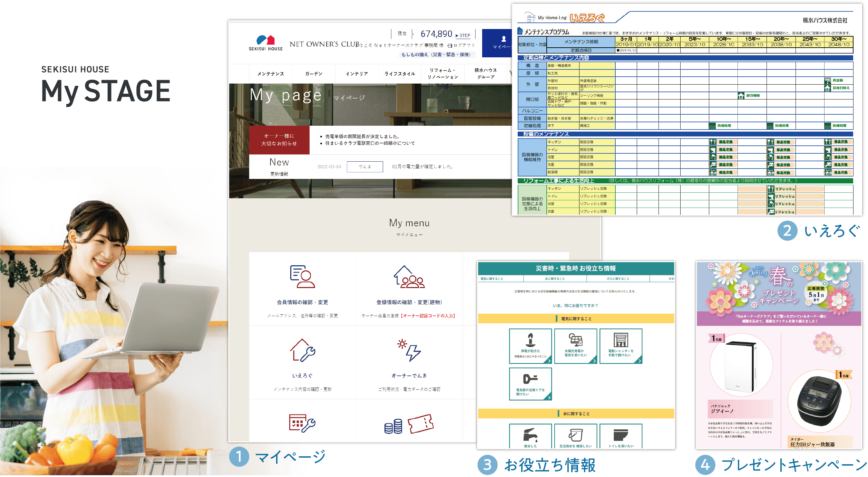Screen dimensions: 868x477
Task: Select the coins and ticket icon
Action: pyautogui.click(x=409, y=424)
